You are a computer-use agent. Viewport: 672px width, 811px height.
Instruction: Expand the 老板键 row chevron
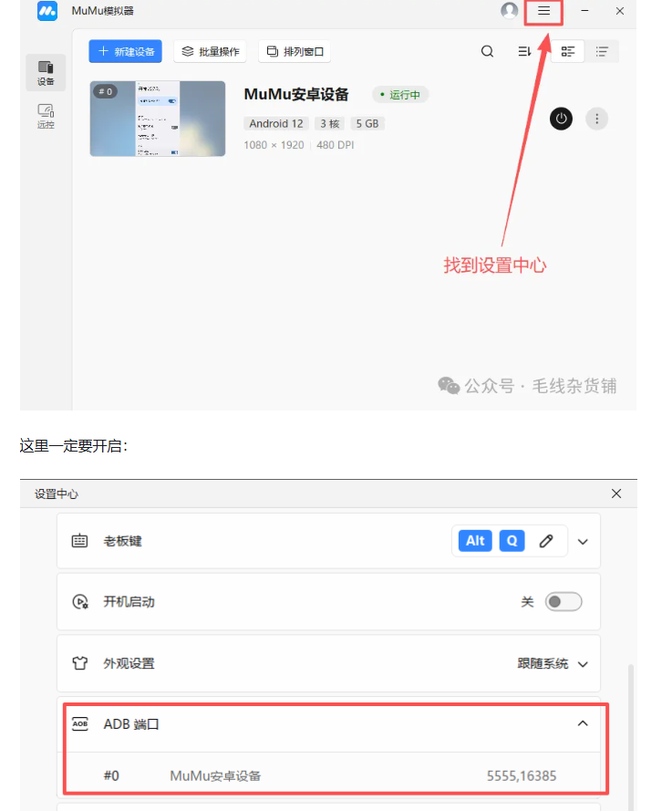(x=583, y=542)
